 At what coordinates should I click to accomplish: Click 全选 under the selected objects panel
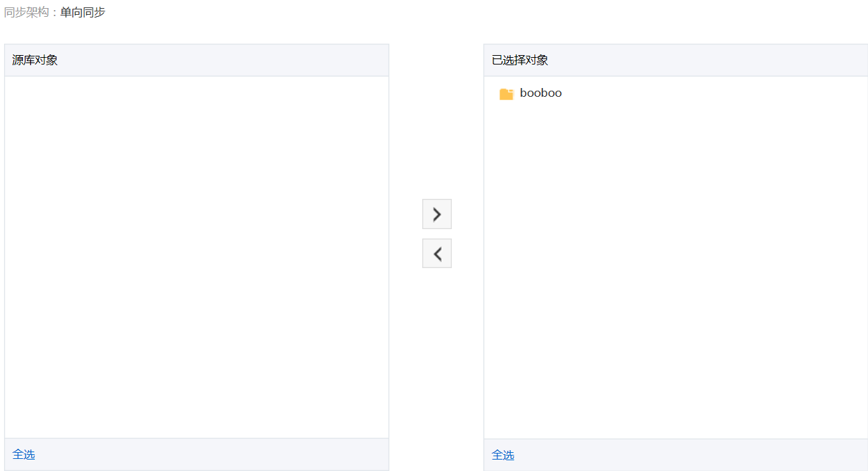point(503,456)
